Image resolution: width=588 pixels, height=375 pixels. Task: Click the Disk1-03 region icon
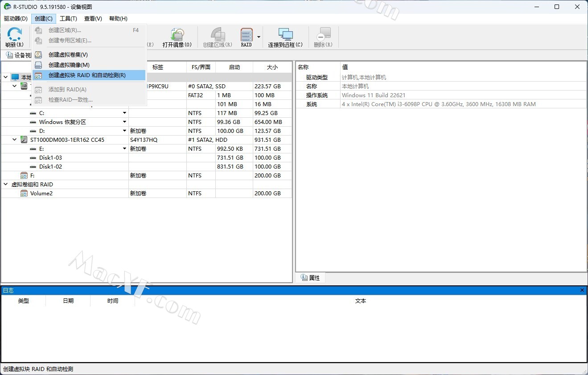coord(33,158)
